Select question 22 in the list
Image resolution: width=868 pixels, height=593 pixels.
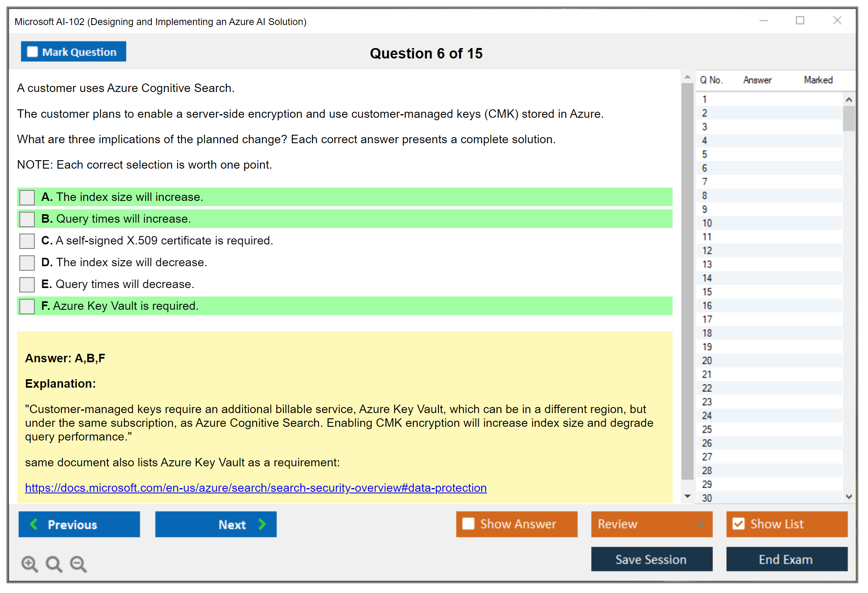pyautogui.click(x=707, y=388)
